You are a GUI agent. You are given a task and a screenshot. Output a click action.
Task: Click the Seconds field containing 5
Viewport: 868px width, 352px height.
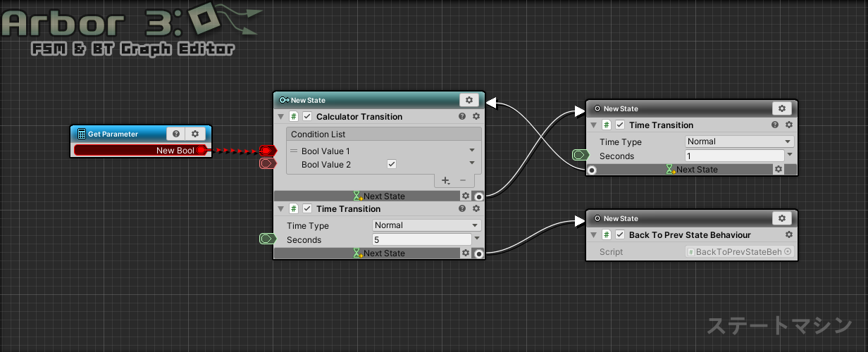[421, 239]
